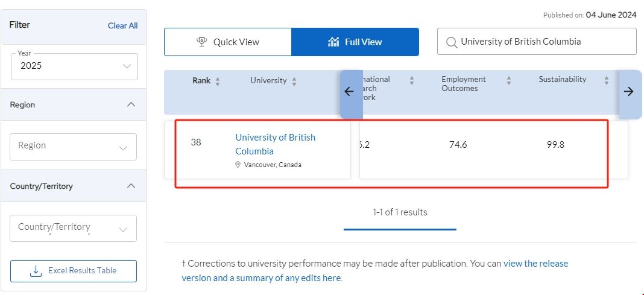Screen dimensions: 644x295
Task: Open the Country/Territory dropdown field
Action: (x=73, y=228)
